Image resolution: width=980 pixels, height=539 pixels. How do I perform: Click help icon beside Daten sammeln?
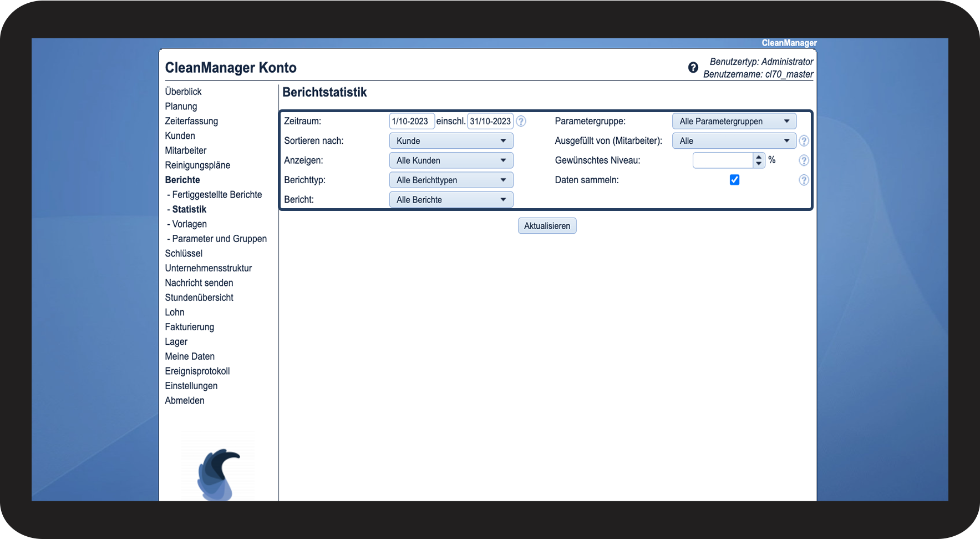803,180
